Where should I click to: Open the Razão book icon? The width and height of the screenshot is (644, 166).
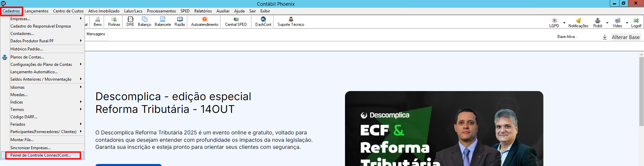(180, 22)
